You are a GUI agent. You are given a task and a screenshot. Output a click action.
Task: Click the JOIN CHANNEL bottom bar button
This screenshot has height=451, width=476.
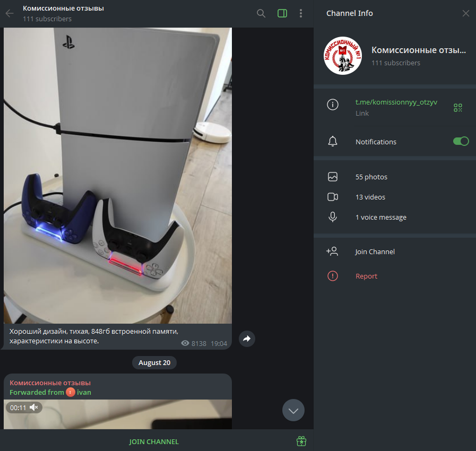coord(154,441)
